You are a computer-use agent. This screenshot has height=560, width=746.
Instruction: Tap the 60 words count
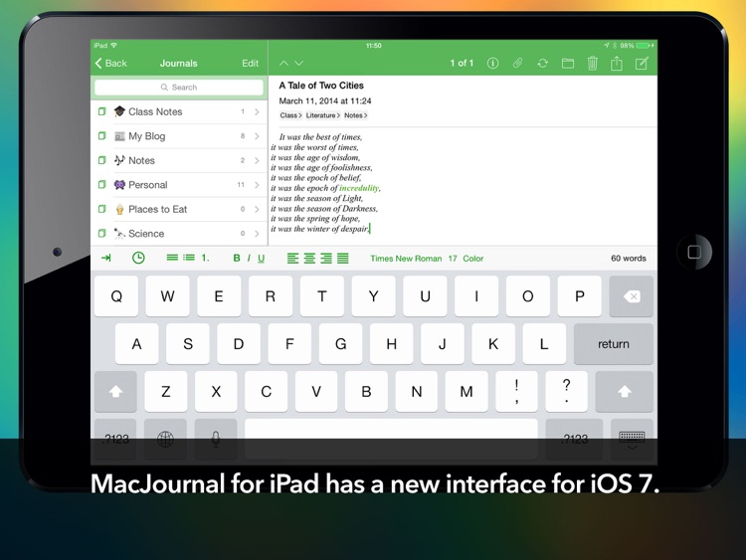click(629, 259)
